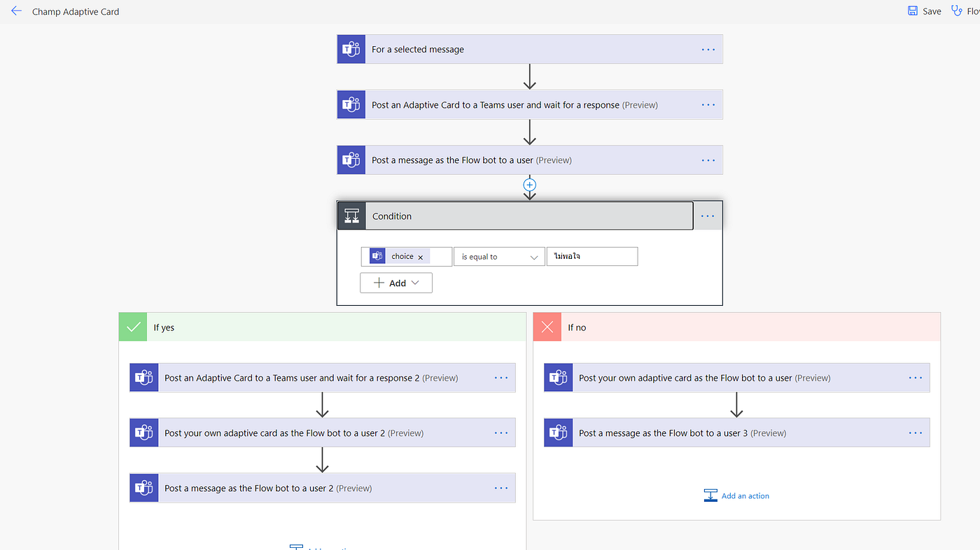Click the Teams icon on Post a message as Flow bot
This screenshot has height=550, width=980.
351,160
